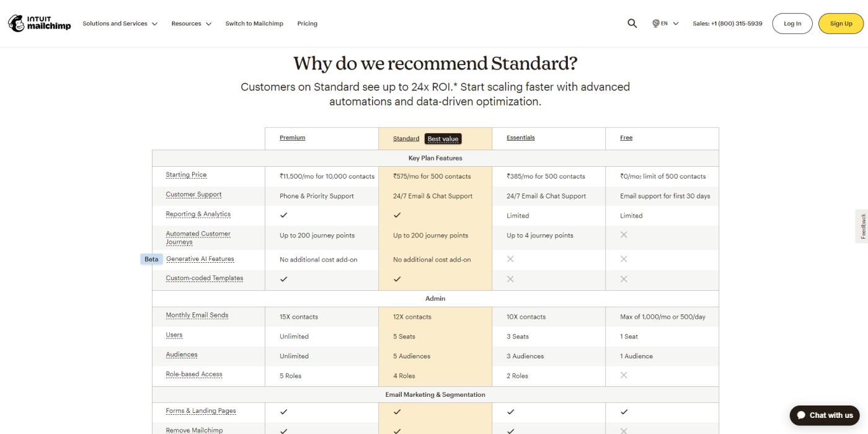Open the Pricing nav item
Image resolution: width=868 pixels, height=434 pixels.
[308, 24]
